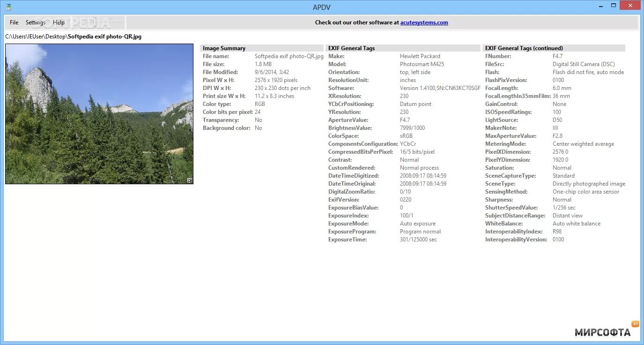The image size is (644, 345).
Task: Visit the acutesystems.com link
Action: click(x=424, y=22)
